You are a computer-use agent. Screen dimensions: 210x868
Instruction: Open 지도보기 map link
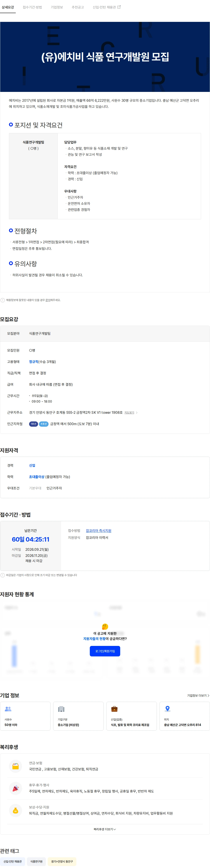[x=129, y=412]
